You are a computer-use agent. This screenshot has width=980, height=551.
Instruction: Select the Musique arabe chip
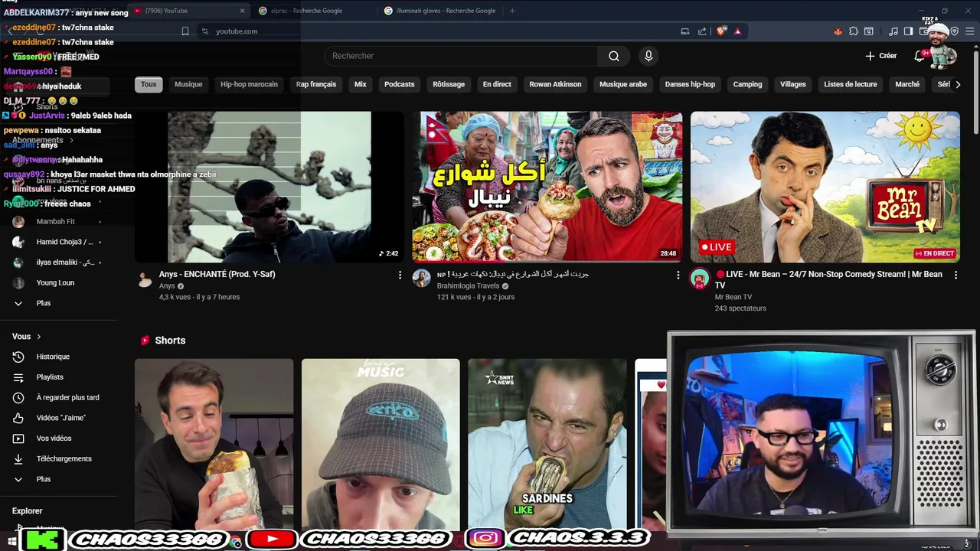(623, 84)
